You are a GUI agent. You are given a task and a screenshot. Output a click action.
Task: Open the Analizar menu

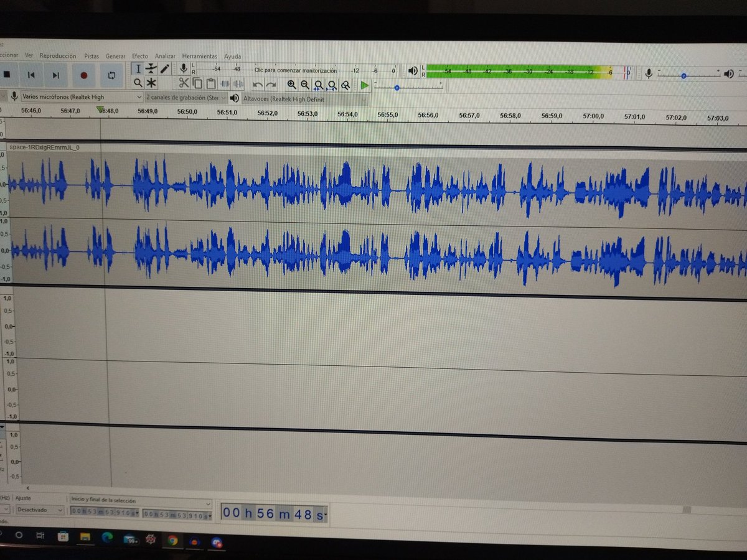[x=166, y=56]
